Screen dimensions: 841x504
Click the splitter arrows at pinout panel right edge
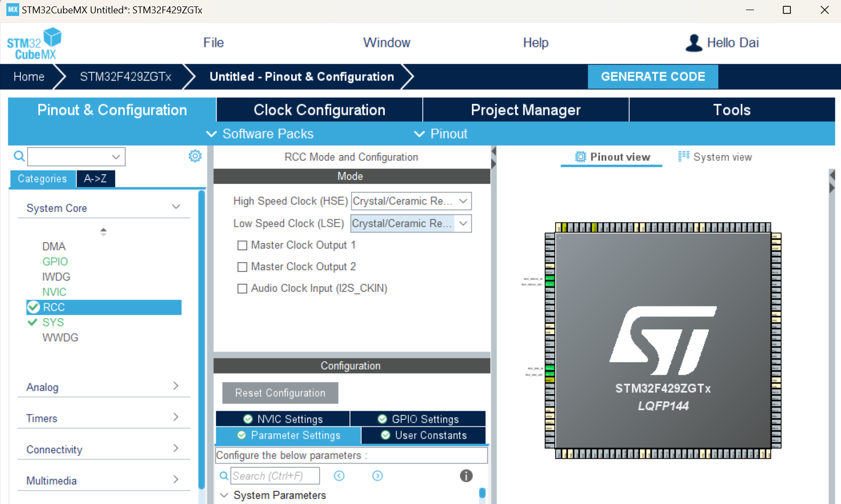832,181
